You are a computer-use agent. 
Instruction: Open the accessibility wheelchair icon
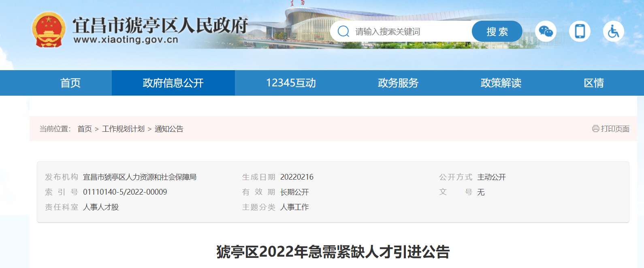(x=614, y=31)
